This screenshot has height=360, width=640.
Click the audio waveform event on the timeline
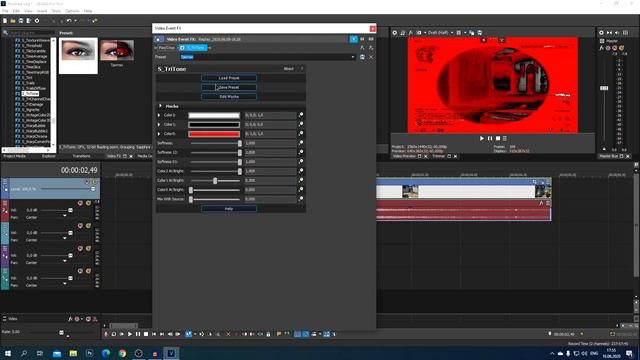click(463, 211)
